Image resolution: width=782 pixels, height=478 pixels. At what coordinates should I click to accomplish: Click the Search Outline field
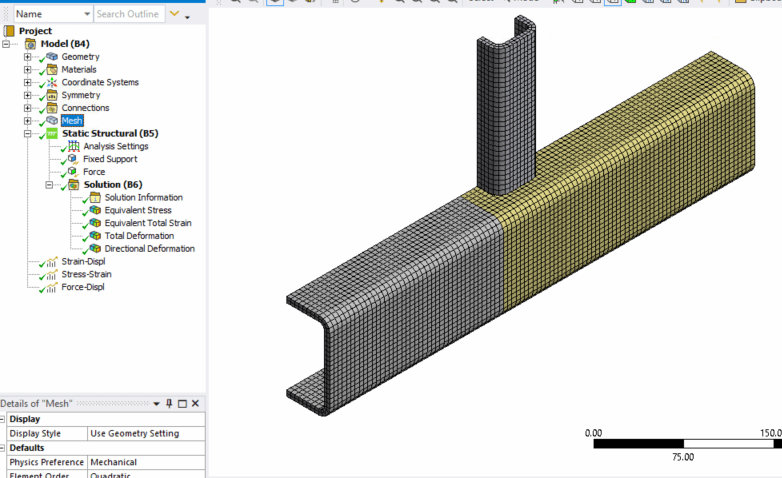(129, 14)
